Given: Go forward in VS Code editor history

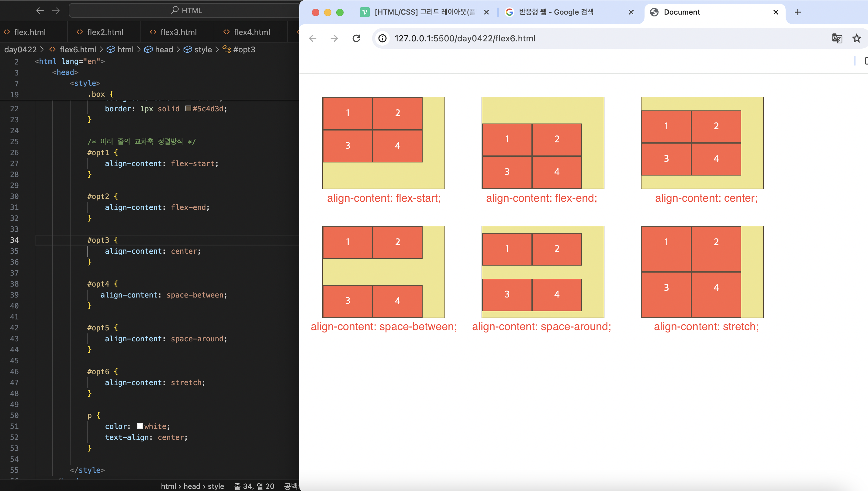Looking at the screenshot, I should point(56,10).
